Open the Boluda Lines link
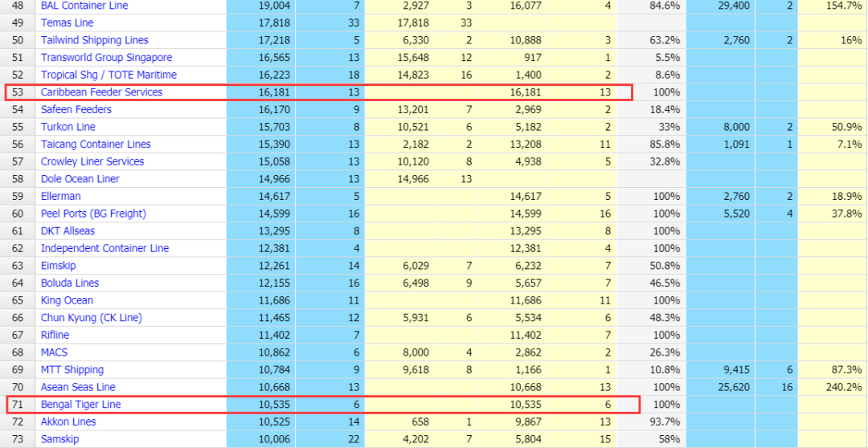The image size is (868, 448). pos(70,283)
